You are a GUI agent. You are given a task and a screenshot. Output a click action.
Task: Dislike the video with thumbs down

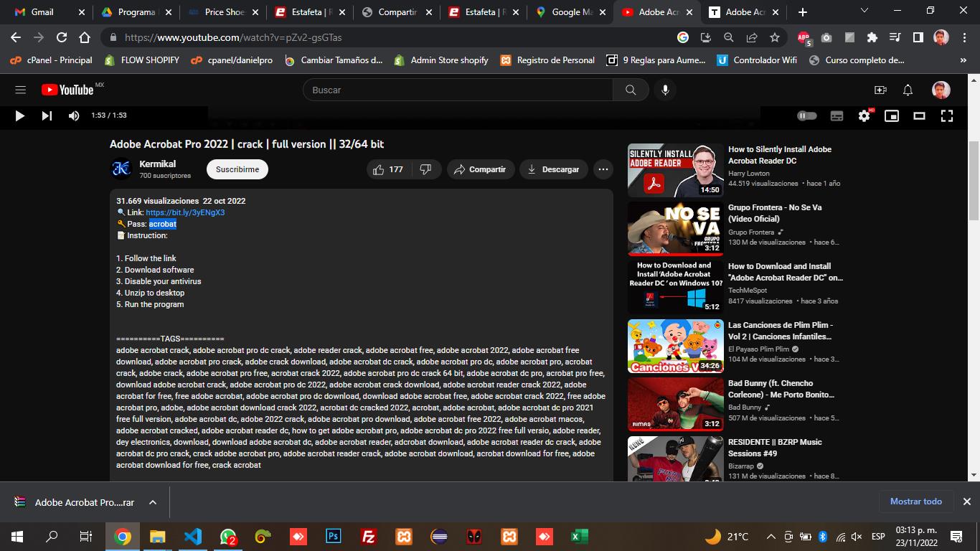tap(425, 169)
